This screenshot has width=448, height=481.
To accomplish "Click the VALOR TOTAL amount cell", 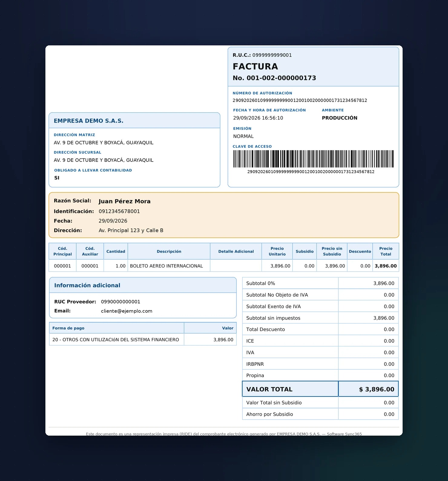I will 368,389.
